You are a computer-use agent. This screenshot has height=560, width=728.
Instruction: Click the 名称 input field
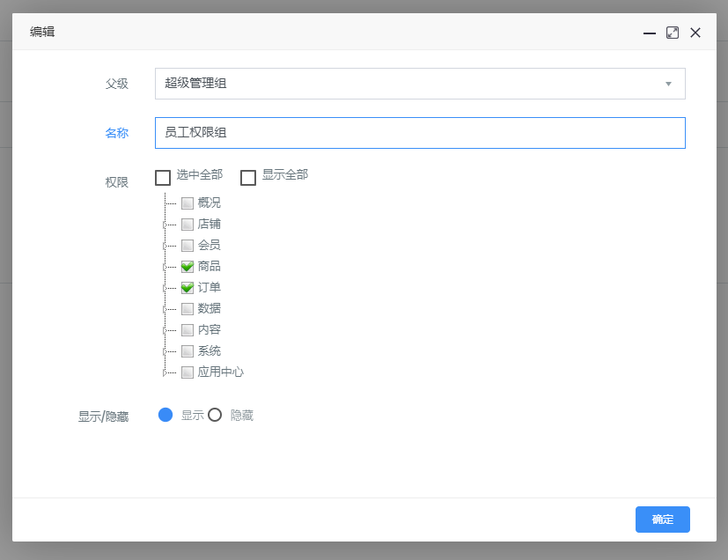coord(420,133)
